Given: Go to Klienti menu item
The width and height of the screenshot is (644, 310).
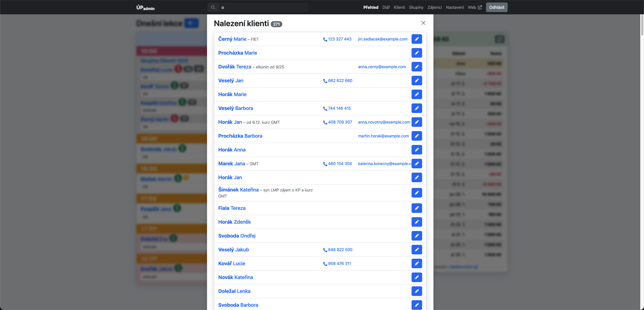Looking at the screenshot, I should pos(399,7).
